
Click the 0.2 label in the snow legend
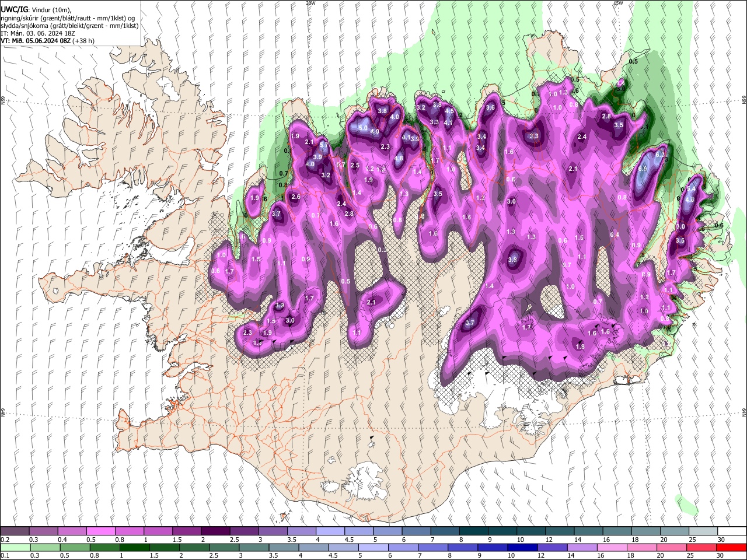point(5,540)
